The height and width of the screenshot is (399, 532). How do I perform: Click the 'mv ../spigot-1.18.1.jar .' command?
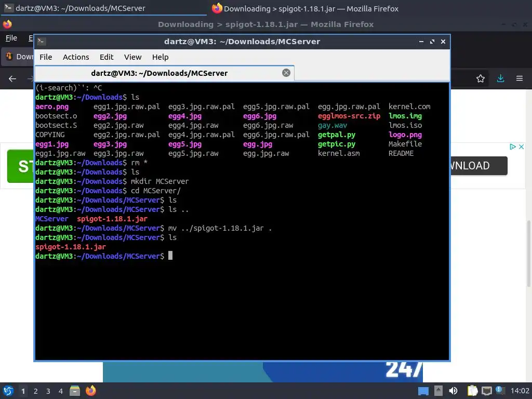(x=220, y=228)
